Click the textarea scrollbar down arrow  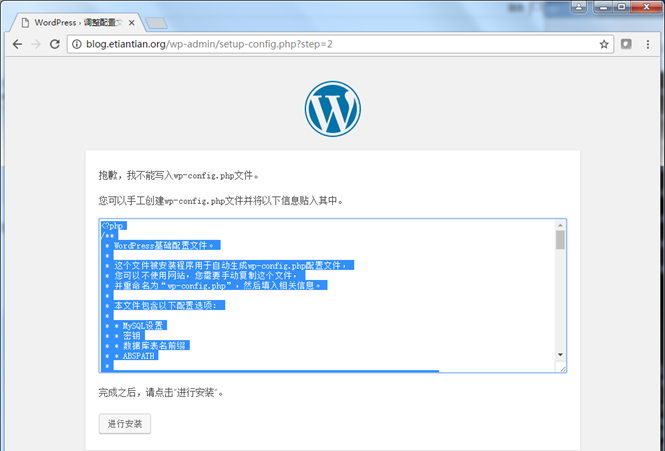(560, 355)
